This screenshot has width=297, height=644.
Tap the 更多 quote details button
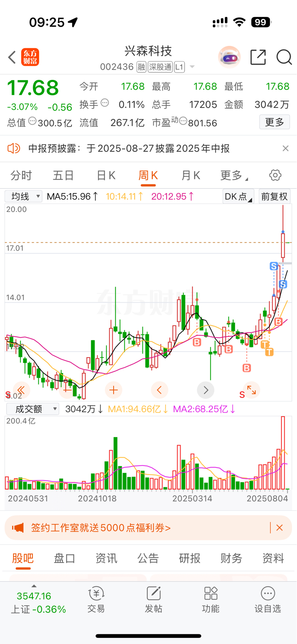(x=275, y=122)
